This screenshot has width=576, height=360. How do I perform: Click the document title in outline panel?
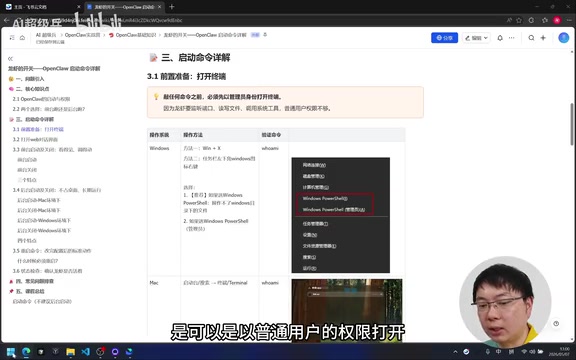pos(54,69)
